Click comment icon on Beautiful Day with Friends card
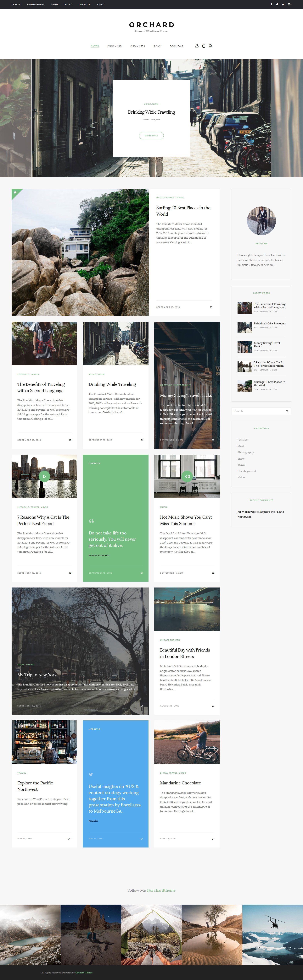 pyautogui.click(x=213, y=706)
